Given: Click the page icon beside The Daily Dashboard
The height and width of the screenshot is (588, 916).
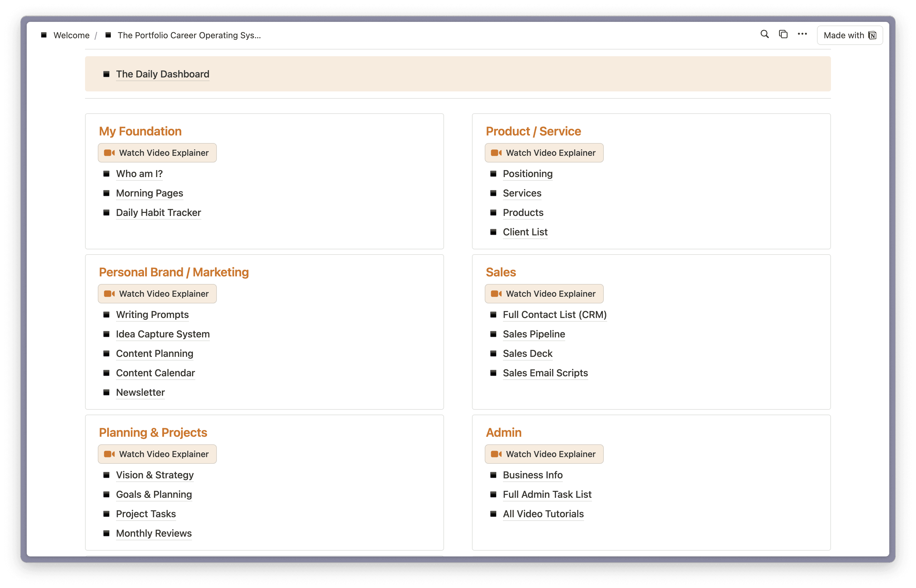Looking at the screenshot, I should tap(107, 74).
